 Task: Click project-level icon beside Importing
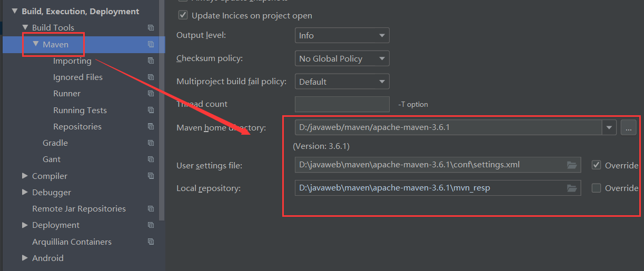click(x=151, y=61)
